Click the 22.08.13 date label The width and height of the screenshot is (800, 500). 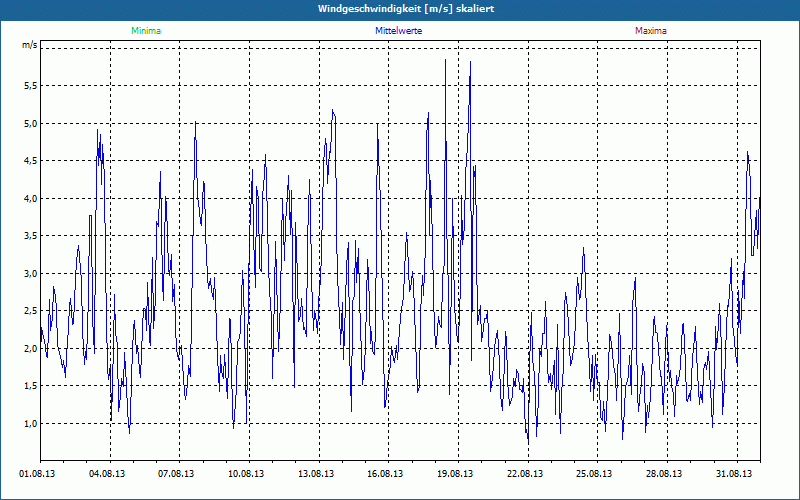coord(525,474)
